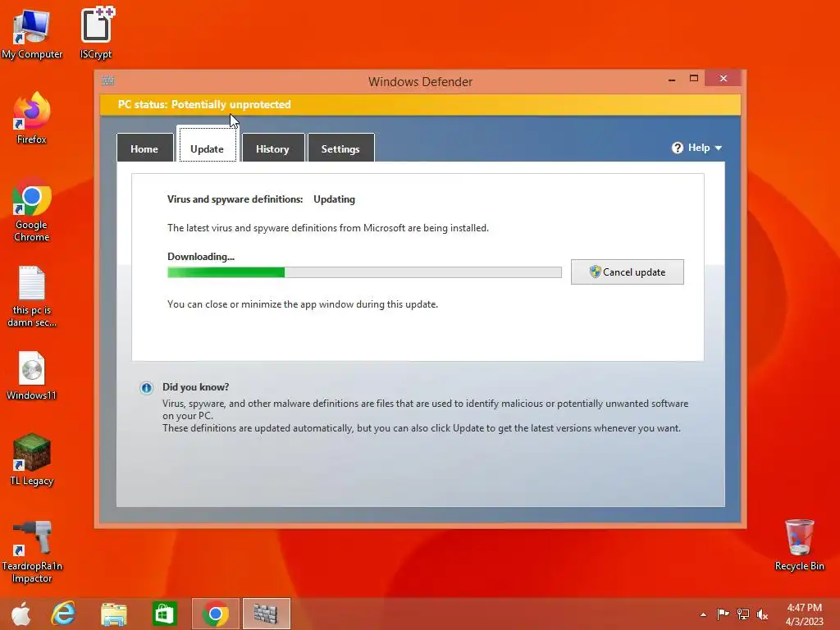Minimize the Windows Defender window
This screenshot has height=630, width=840.
point(672,79)
